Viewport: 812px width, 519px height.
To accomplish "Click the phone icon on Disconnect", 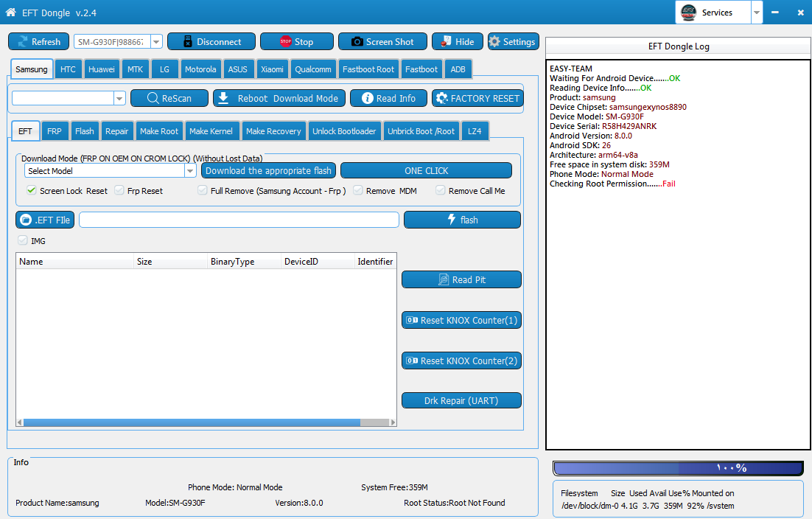I will pos(187,42).
